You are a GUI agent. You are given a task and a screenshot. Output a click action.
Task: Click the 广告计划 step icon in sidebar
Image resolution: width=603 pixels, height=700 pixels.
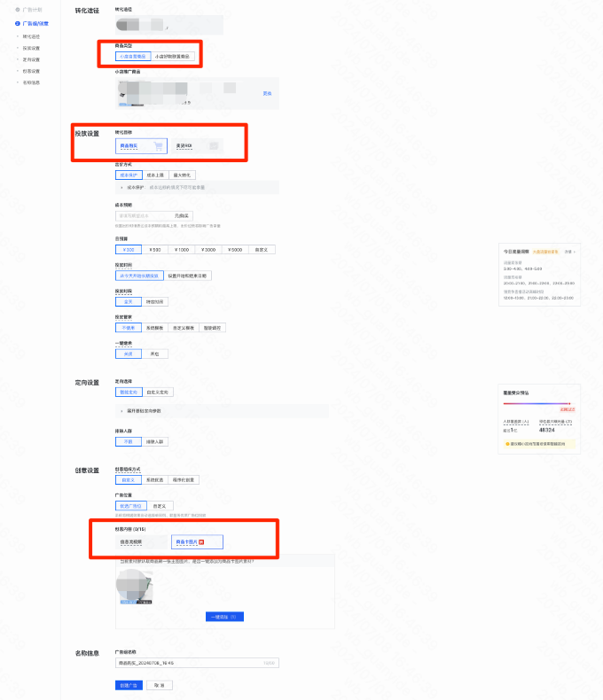pyautogui.click(x=18, y=9)
